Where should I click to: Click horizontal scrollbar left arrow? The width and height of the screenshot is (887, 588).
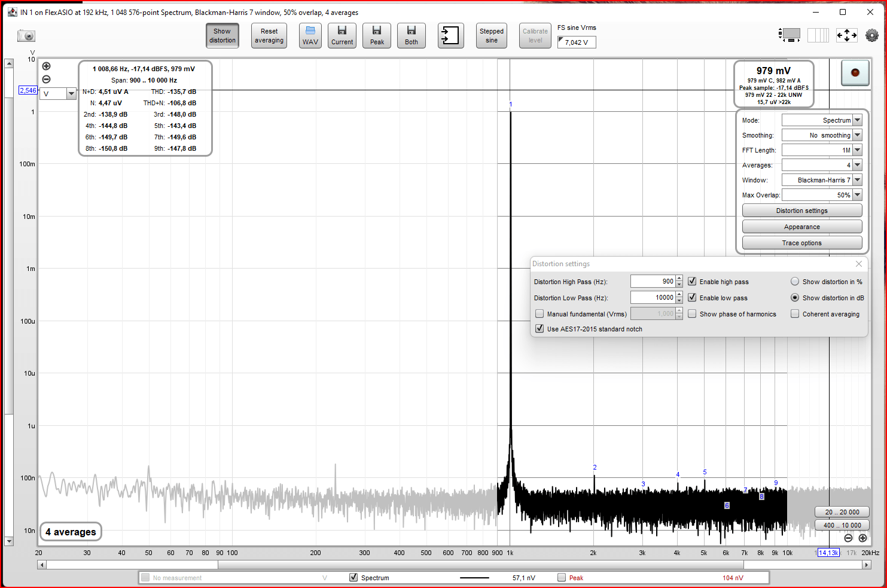[41, 565]
